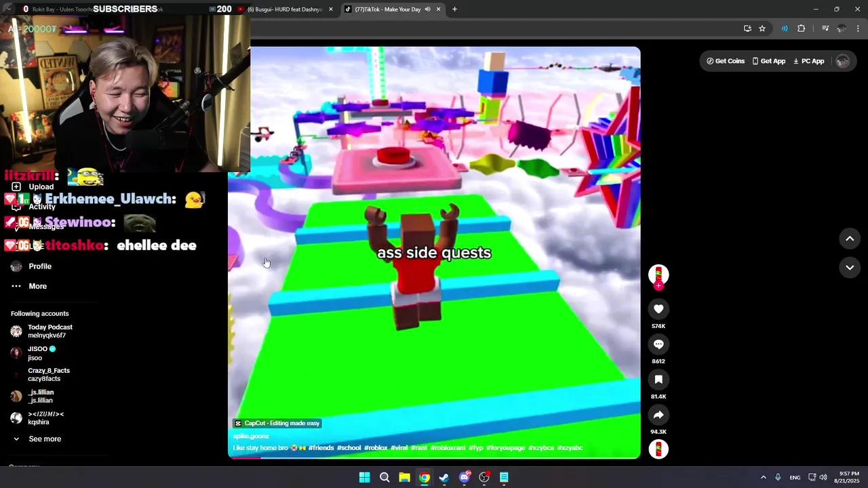
Task: Open the #foryoupage hashtag
Action: pyautogui.click(x=507, y=448)
